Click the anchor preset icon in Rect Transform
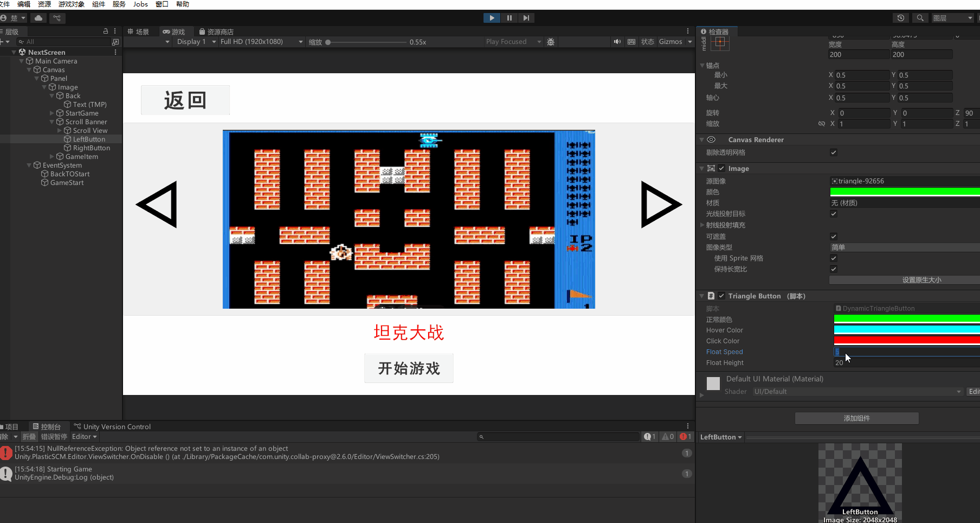This screenshot has height=523, width=980. [720, 42]
